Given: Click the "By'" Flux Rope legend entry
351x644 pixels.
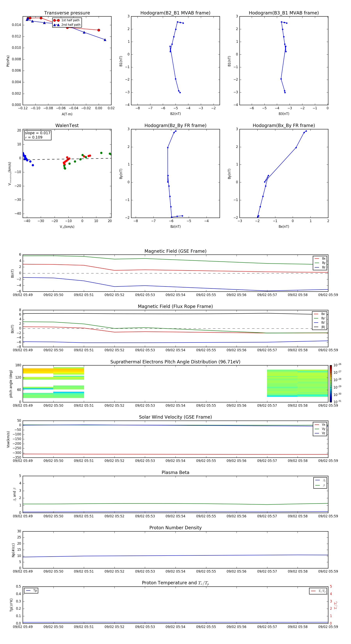Looking at the screenshot, I should (320, 318).
